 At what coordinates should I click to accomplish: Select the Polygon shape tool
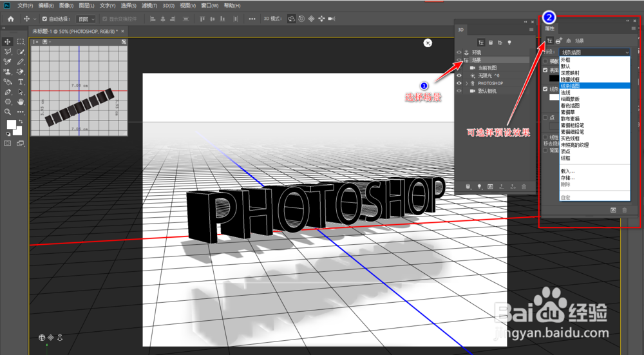click(x=7, y=102)
